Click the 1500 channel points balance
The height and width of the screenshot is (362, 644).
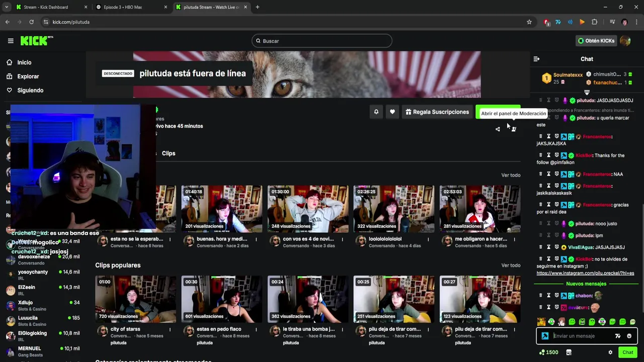click(x=549, y=352)
